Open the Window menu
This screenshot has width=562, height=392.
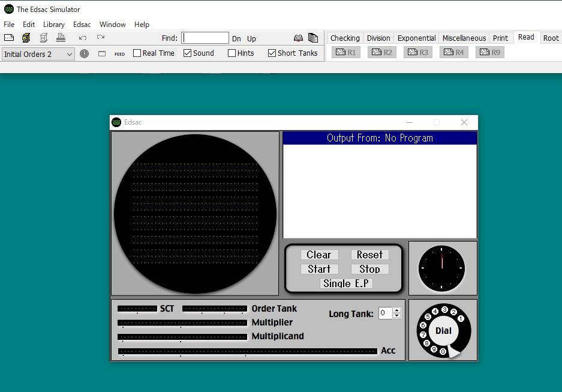tap(113, 25)
